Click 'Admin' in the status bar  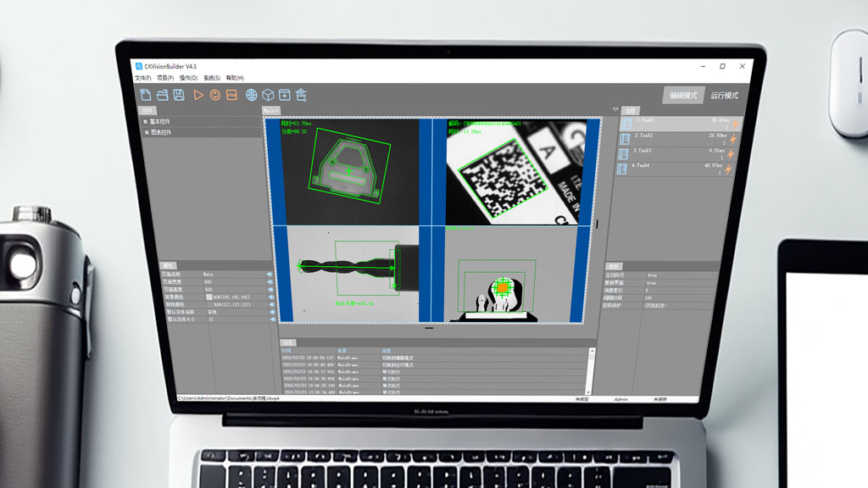(621, 399)
